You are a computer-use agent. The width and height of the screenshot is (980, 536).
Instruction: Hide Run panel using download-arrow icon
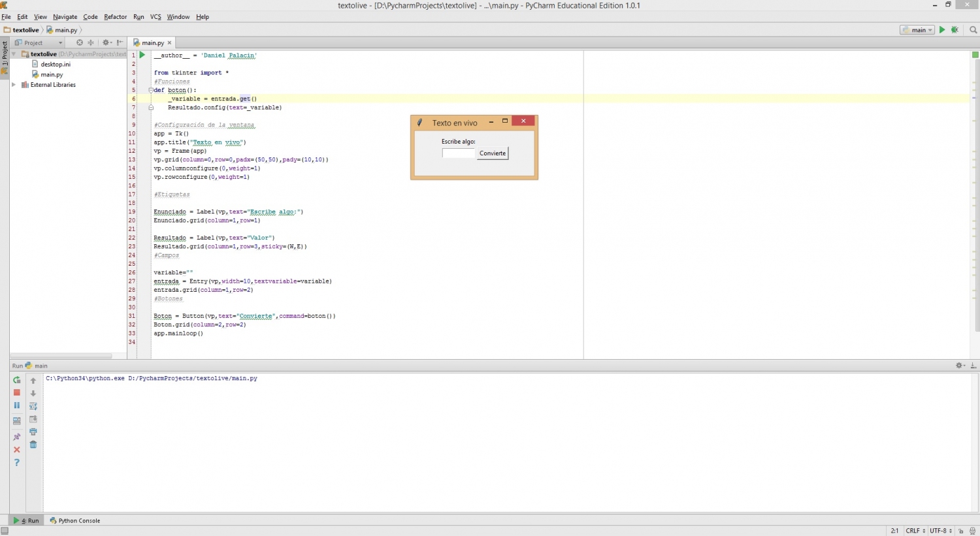[x=973, y=366]
